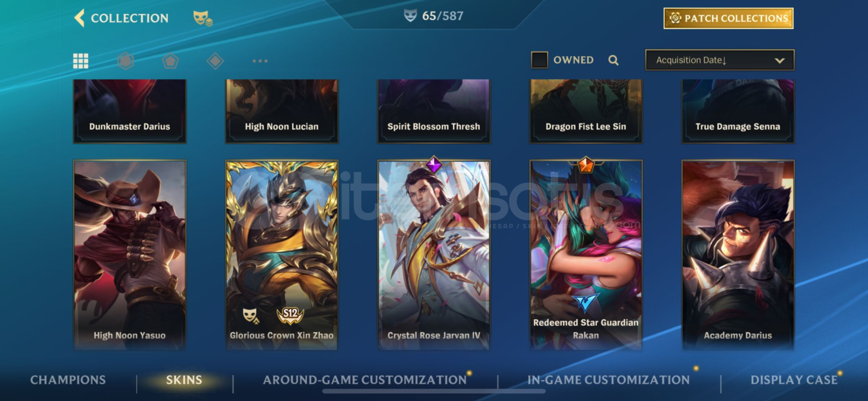Select Glorious Crown Xin Zhao skin

[x=282, y=255]
